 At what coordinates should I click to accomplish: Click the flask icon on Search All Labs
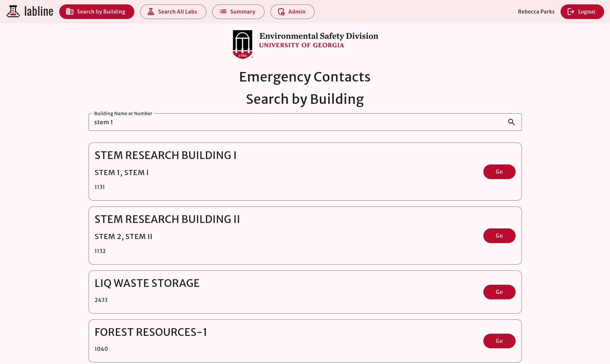150,11
